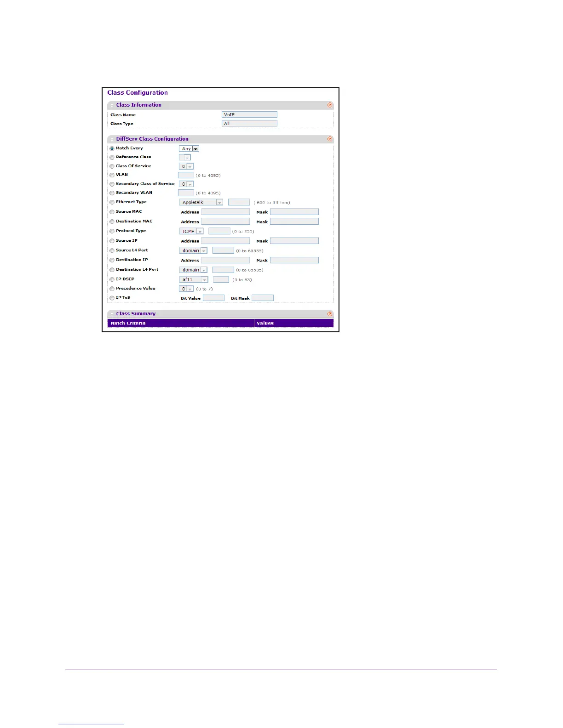
Task: Select the Reference Class radio button
Action: (112, 157)
